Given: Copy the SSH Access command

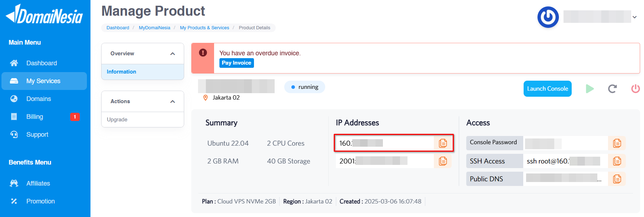Looking at the screenshot, I should click(x=617, y=161).
